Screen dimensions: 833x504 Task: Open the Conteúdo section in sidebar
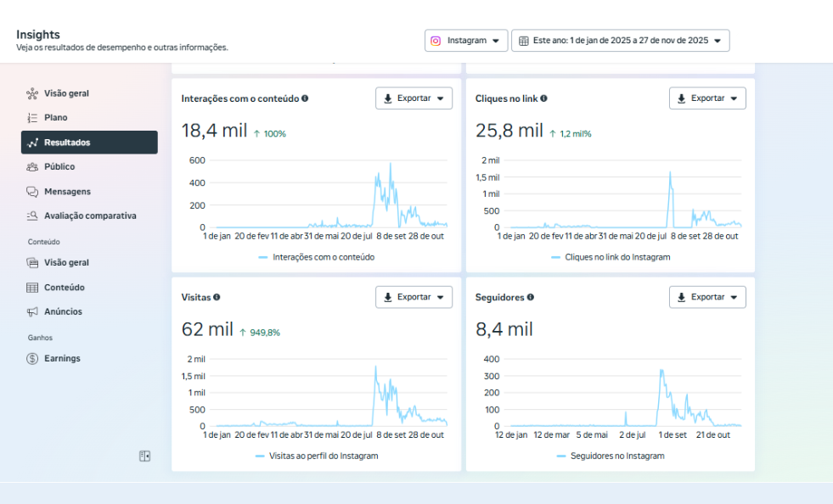65,288
